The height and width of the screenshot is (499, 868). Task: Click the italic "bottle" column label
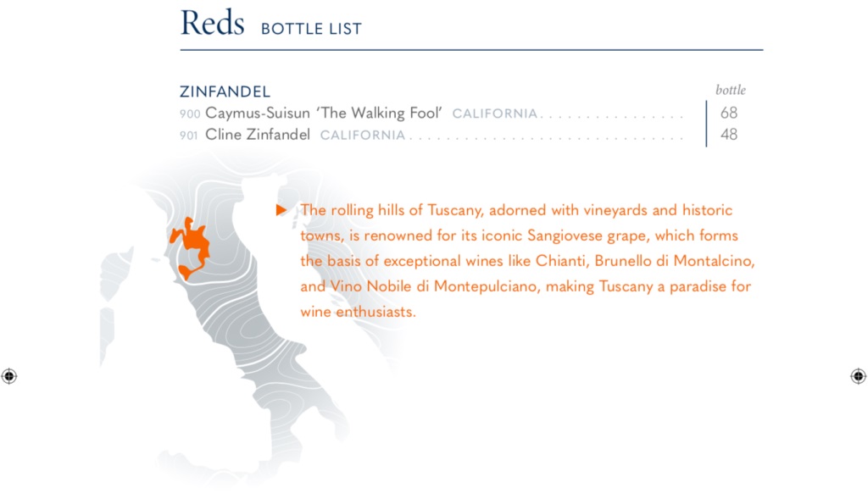[730, 90]
